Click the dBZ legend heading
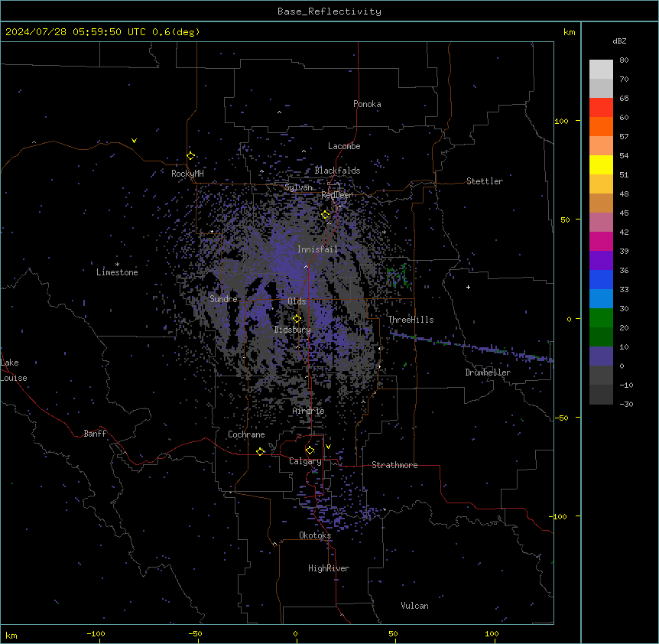659x644 pixels. point(619,41)
